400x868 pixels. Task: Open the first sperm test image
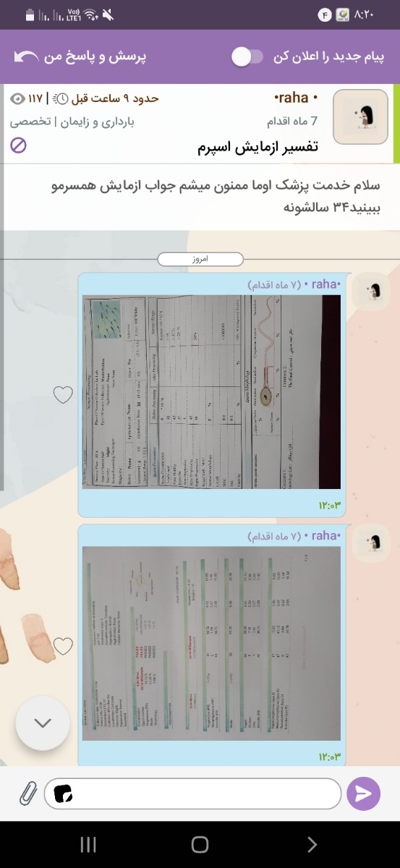pyautogui.click(x=210, y=392)
